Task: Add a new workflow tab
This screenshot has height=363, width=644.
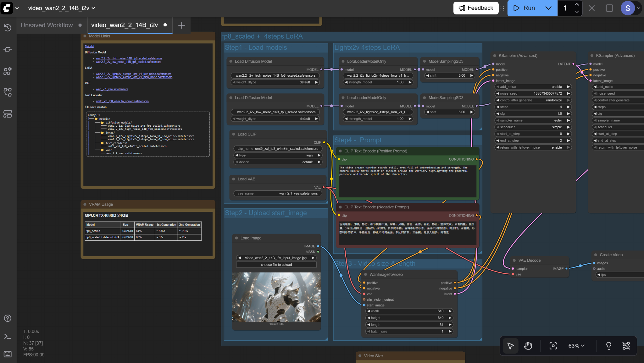Action: 181,25
